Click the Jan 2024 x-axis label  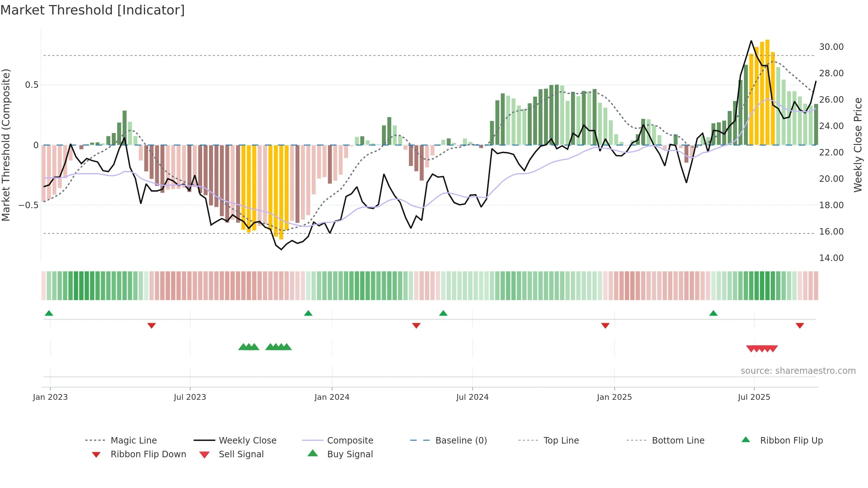(332, 397)
